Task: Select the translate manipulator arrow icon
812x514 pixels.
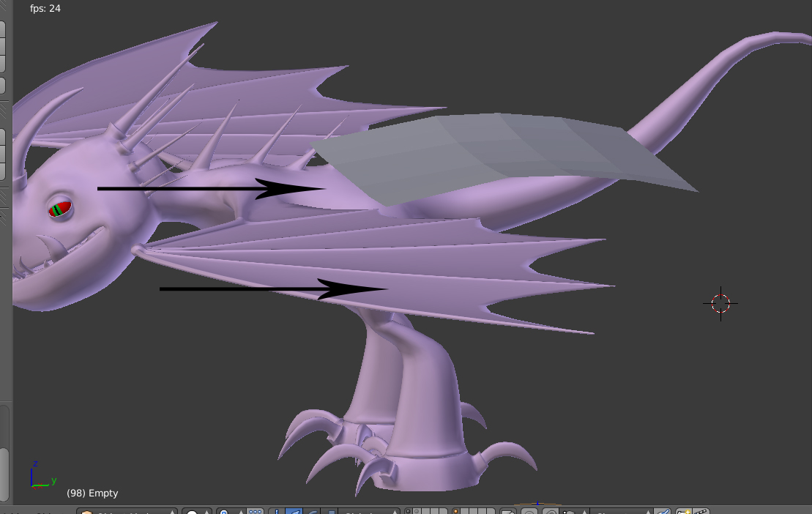Action: (x=294, y=511)
